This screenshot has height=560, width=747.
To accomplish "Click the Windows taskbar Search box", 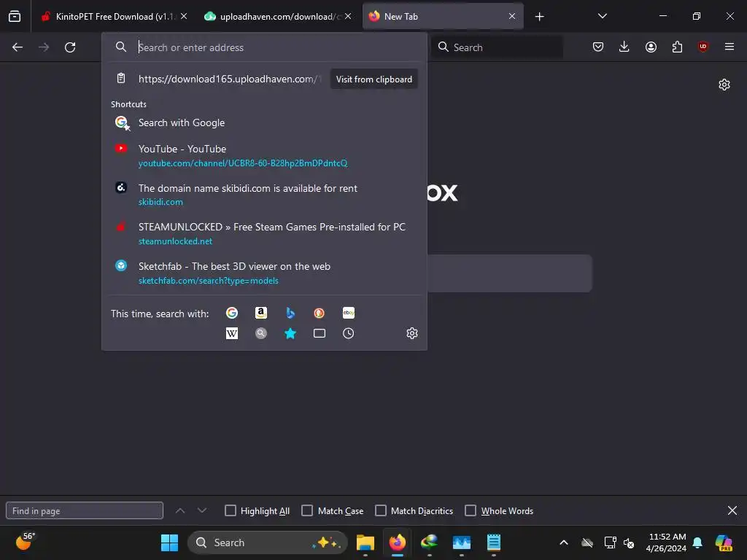I will click(268, 542).
